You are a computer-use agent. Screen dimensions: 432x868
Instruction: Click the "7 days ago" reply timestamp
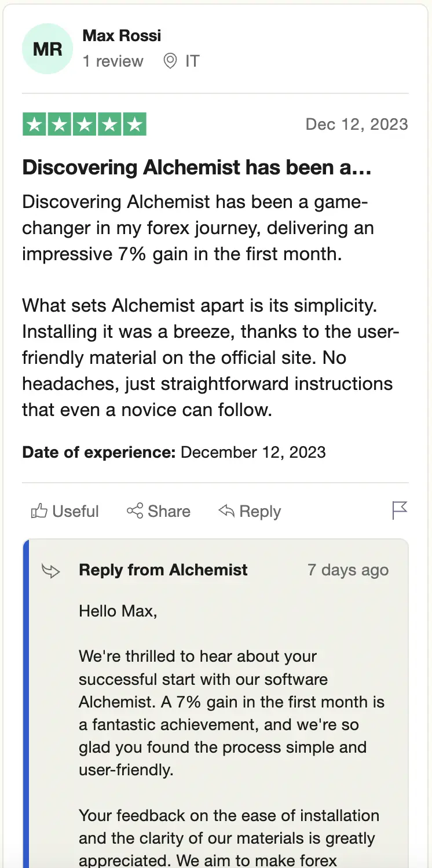pyautogui.click(x=348, y=570)
